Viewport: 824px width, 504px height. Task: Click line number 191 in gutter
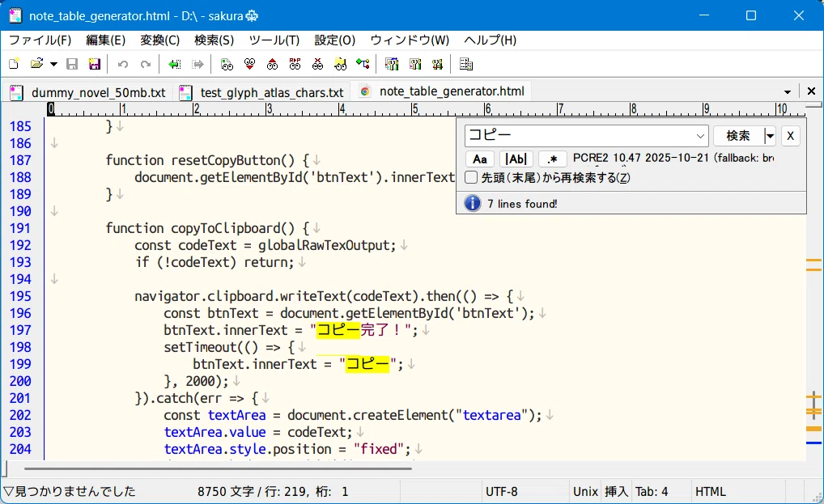[x=20, y=228]
